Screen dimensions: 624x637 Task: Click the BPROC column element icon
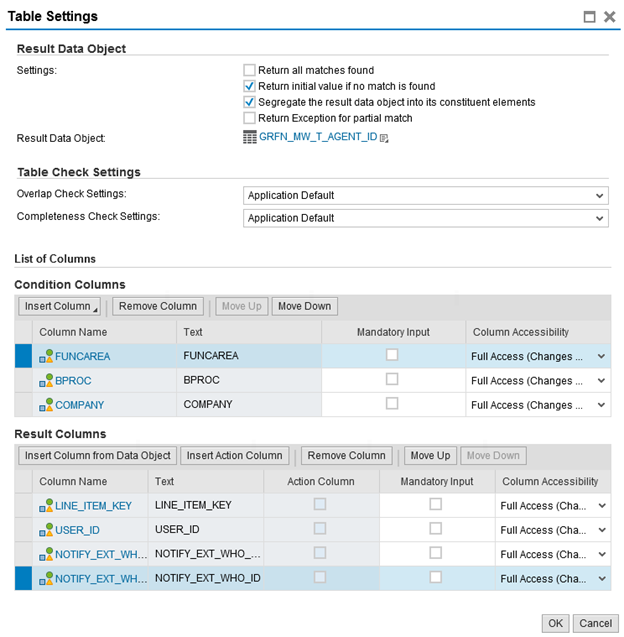pyautogui.click(x=46, y=381)
